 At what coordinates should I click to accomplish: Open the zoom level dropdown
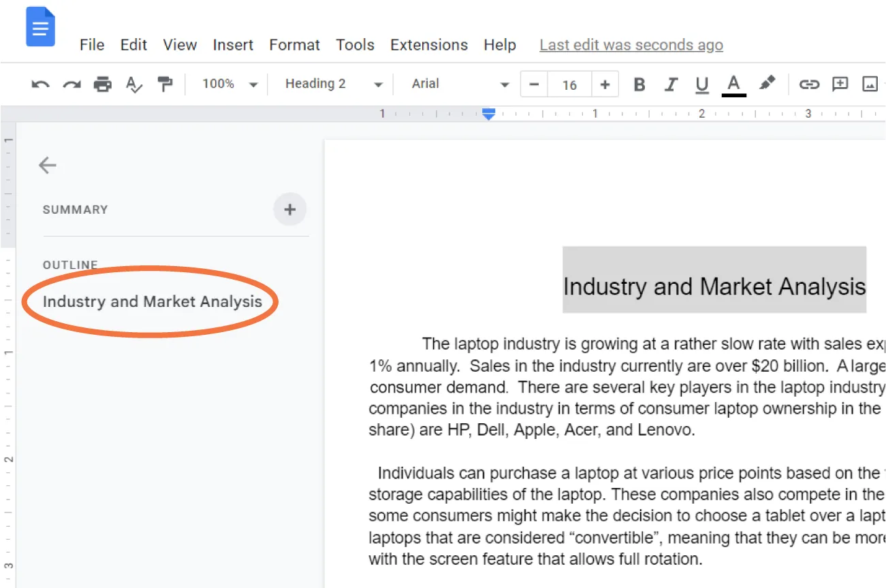point(228,84)
